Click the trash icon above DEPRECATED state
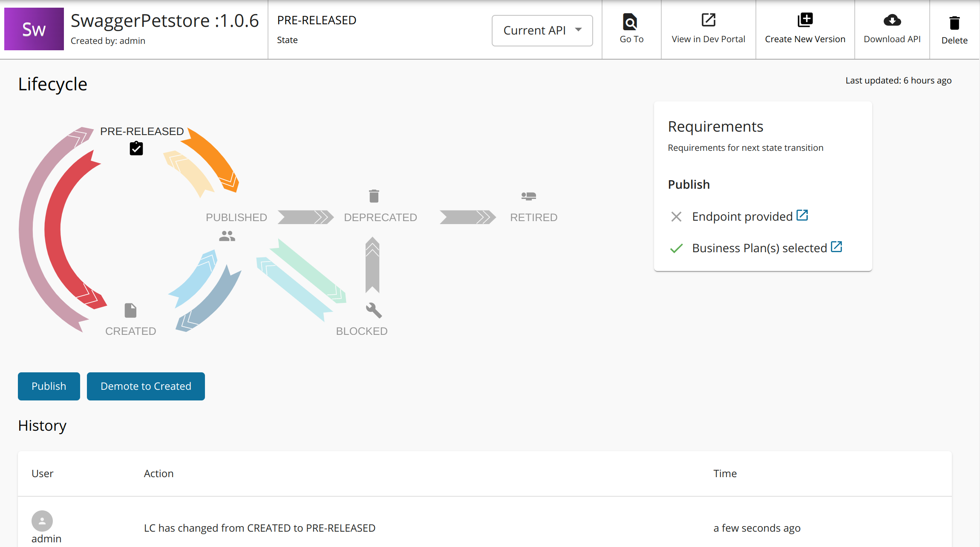This screenshot has width=980, height=547. [x=373, y=196]
